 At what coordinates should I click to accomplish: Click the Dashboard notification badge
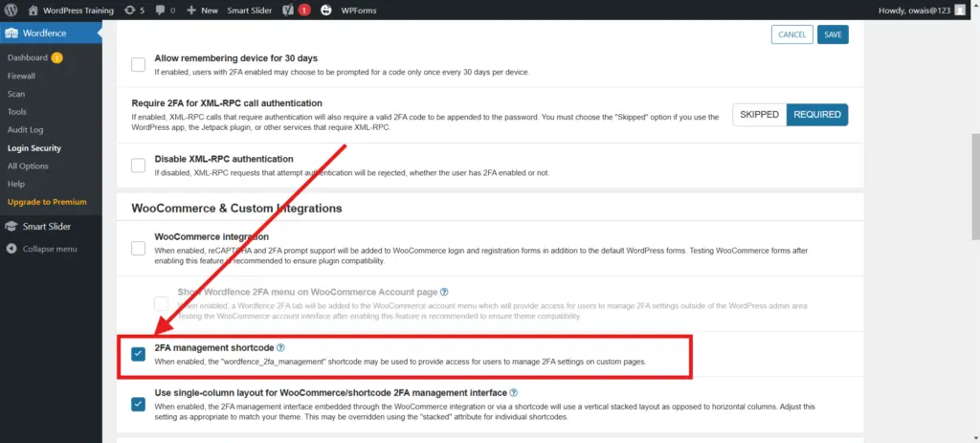pos(56,58)
